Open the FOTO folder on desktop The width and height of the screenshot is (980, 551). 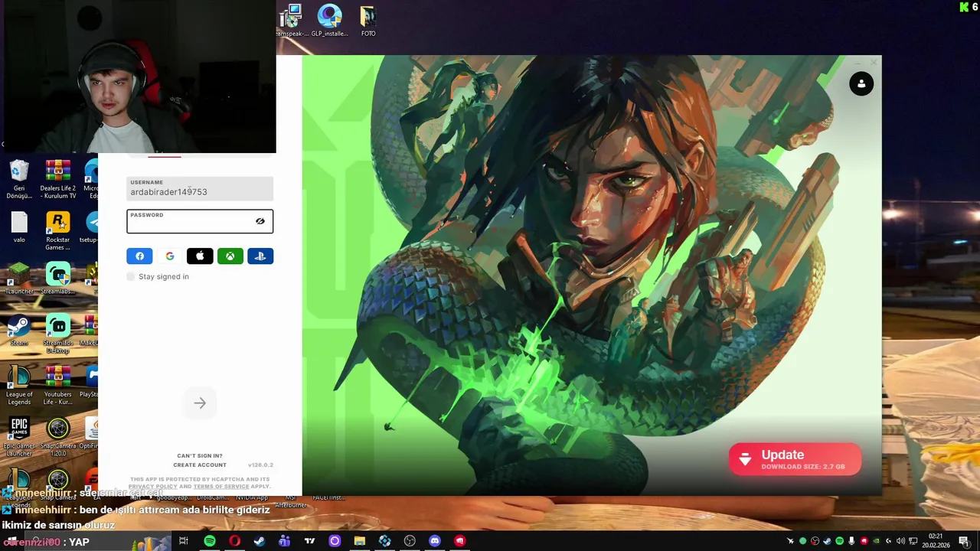click(368, 21)
